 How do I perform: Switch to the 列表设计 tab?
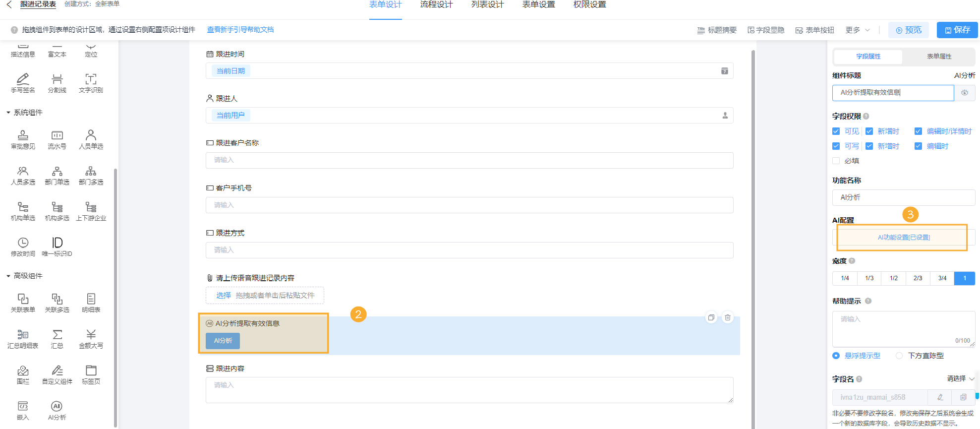tap(488, 5)
